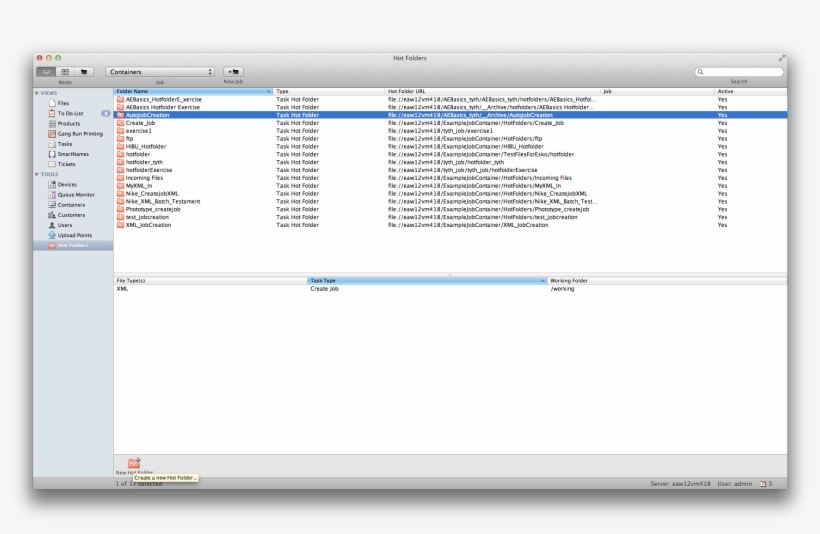The image size is (820, 534).
Task: Select the HIBU_Hotfolder row in the list
Action: (146, 146)
